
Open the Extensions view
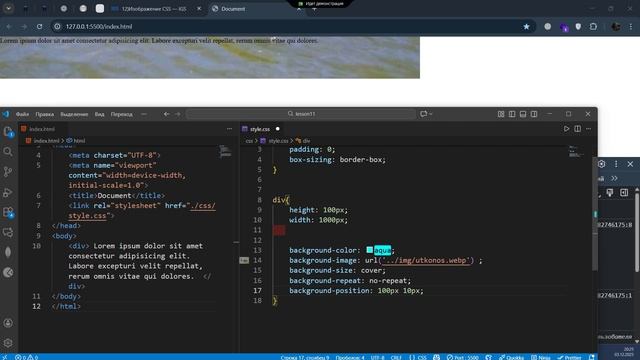click(8, 212)
